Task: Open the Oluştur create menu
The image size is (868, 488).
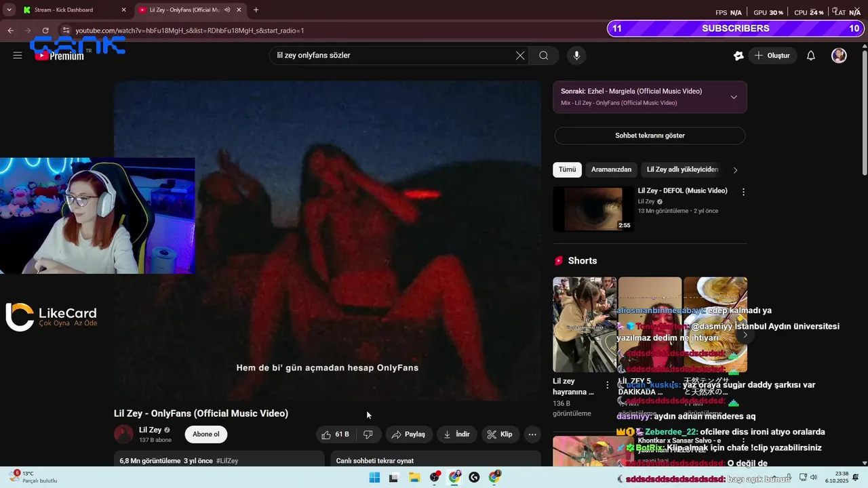Action: tap(772, 56)
